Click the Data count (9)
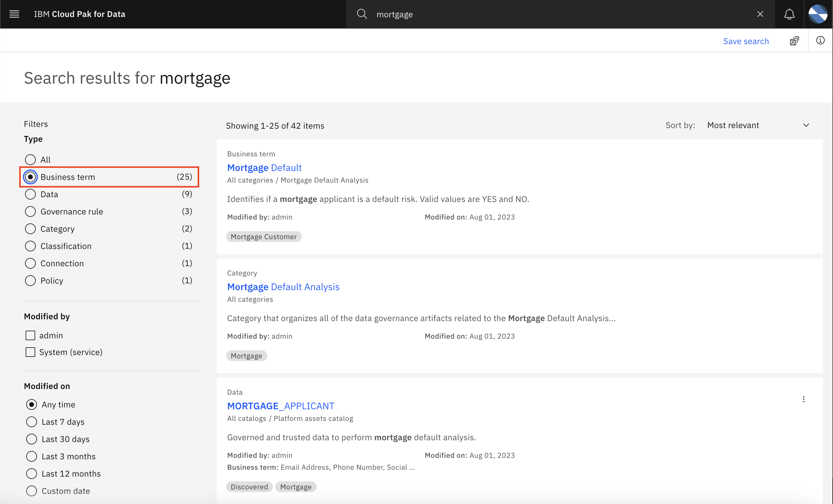The image size is (833, 504). (187, 194)
